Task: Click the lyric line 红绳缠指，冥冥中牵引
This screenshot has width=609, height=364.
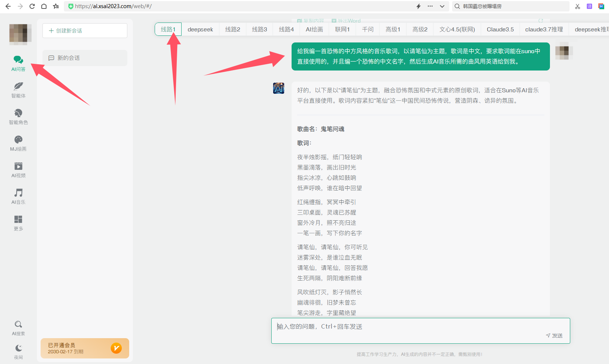Action: point(327,202)
